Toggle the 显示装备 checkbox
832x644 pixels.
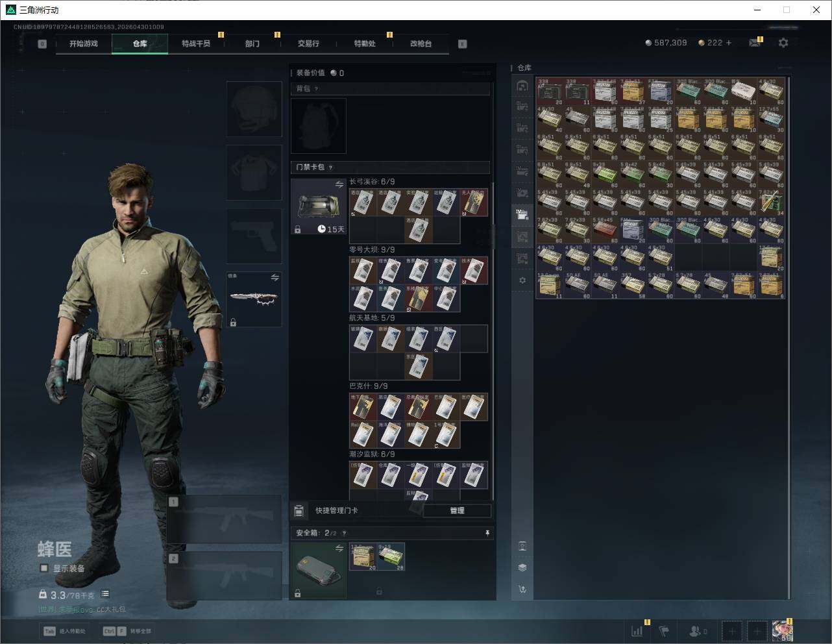(44, 568)
